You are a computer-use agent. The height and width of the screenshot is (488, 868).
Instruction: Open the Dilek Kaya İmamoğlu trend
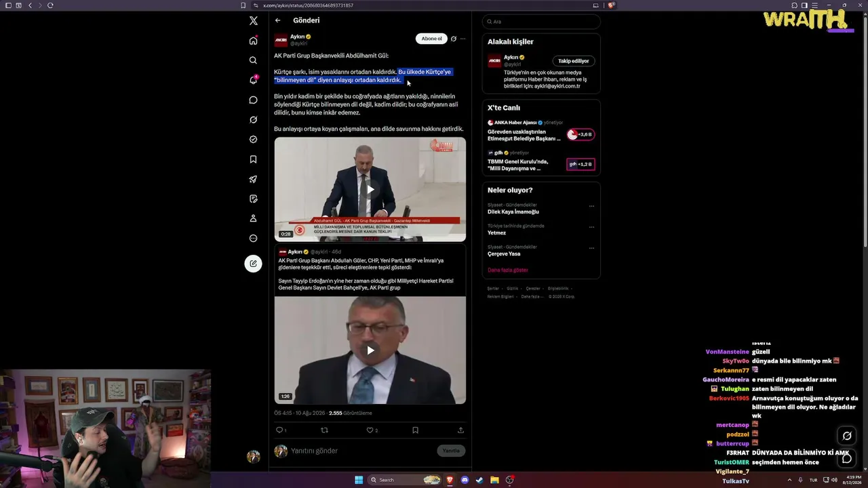click(513, 211)
